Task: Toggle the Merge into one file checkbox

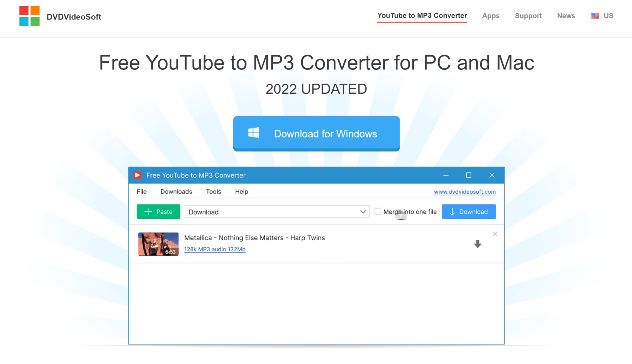Action: (x=377, y=211)
